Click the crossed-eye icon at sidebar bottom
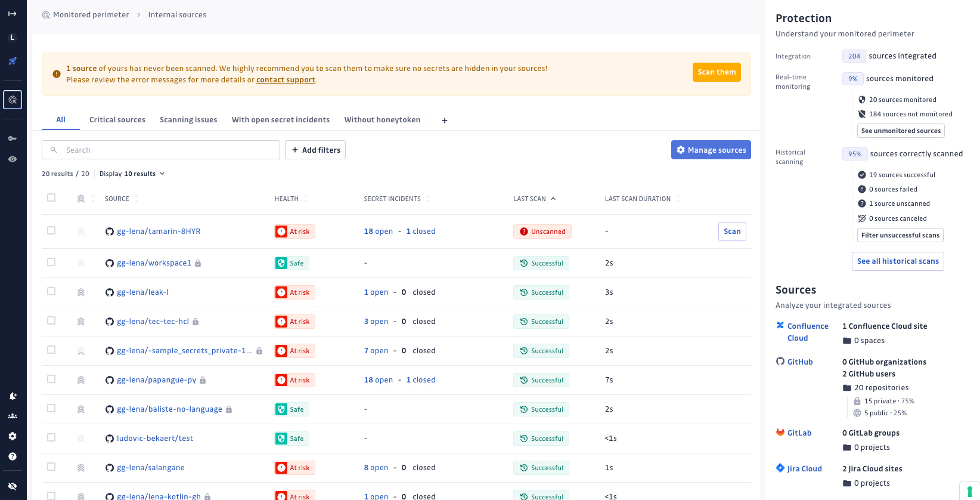The width and height of the screenshot is (980, 500). pos(12,487)
